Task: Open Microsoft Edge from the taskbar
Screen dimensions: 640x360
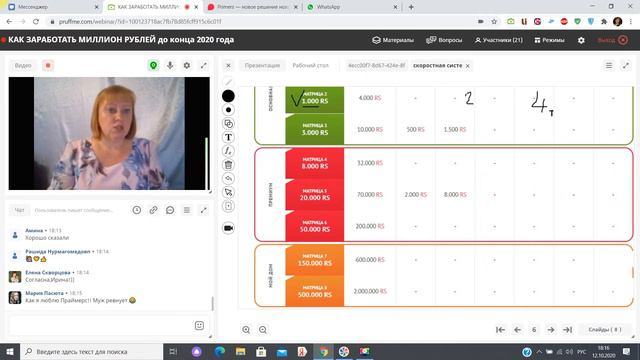Action: click(x=219, y=351)
